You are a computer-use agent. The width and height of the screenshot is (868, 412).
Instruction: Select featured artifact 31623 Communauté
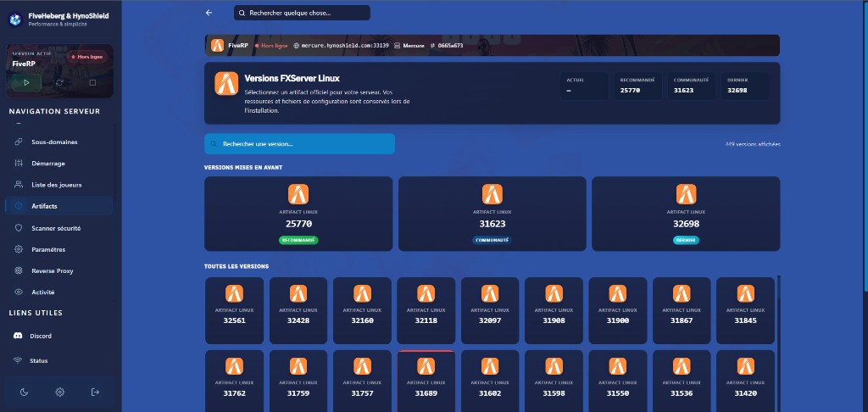492,214
